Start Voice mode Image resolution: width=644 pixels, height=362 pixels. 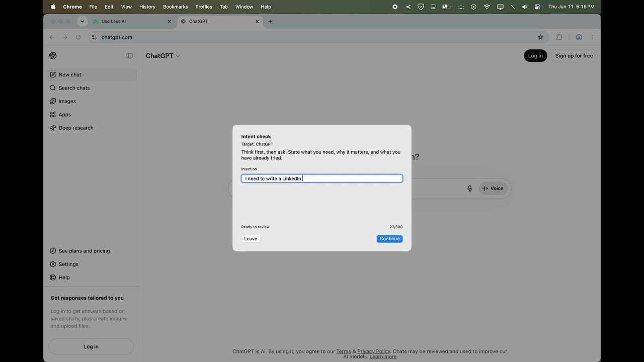point(493,189)
